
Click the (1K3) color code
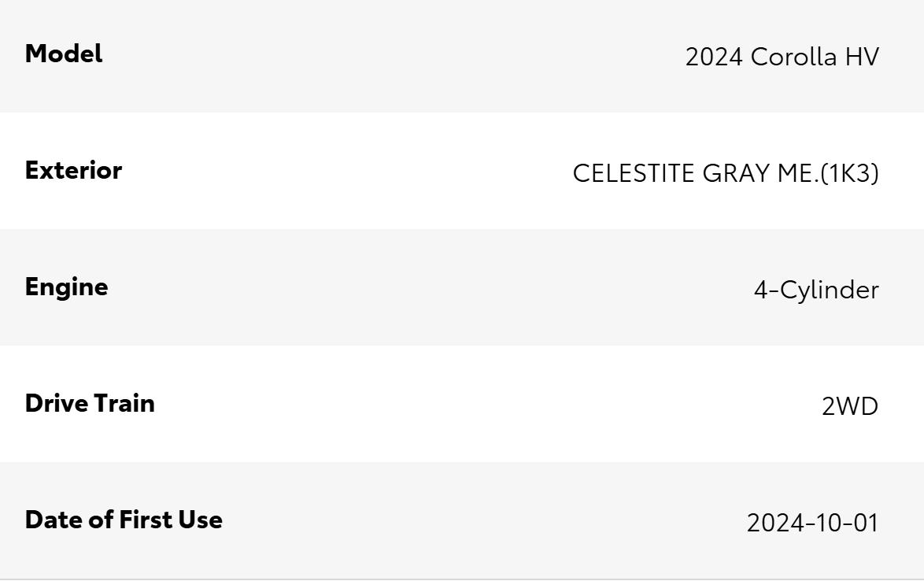849,173
